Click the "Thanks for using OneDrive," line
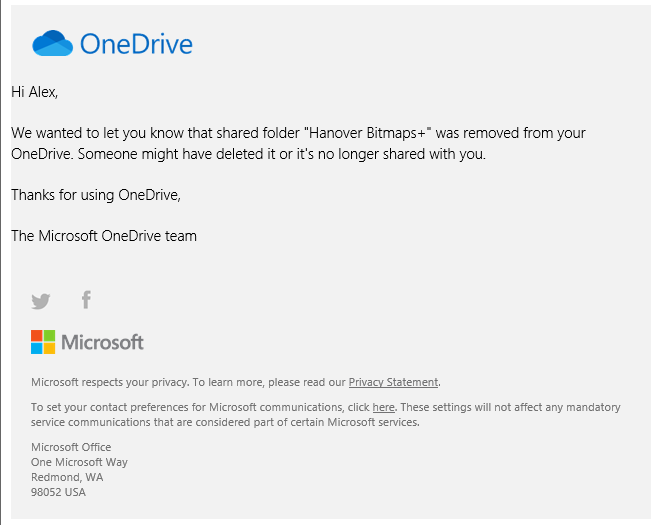 (x=96, y=195)
